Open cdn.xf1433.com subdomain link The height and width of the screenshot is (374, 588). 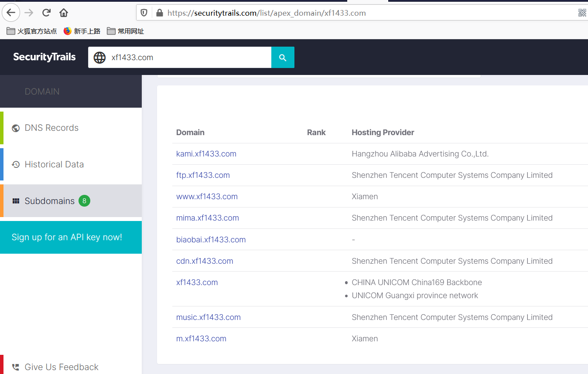click(205, 261)
